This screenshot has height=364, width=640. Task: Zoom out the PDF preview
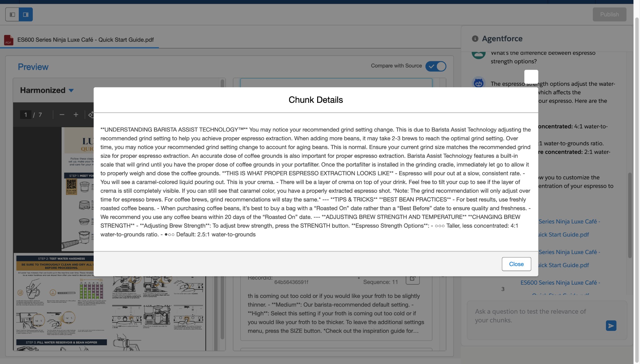62,115
